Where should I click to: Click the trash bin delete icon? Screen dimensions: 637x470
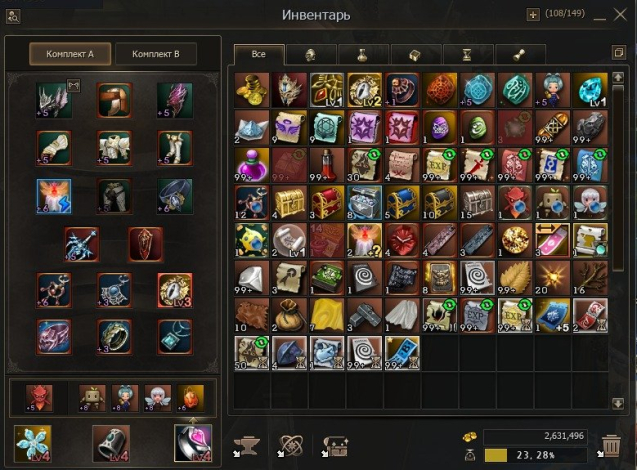click(610, 446)
